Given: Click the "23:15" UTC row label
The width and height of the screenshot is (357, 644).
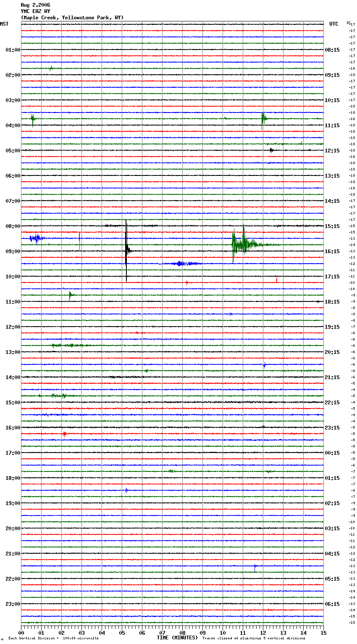Looking at the screenshot, I should (332, 428).
